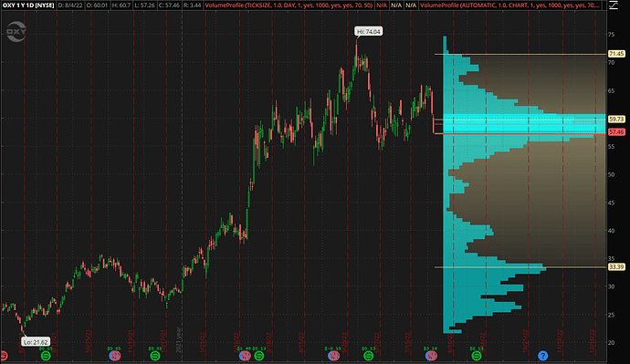This screenshot has width=630, height=364.
Task: Click the Lo: 21.62 price bubble
Action: coord(36,342)
